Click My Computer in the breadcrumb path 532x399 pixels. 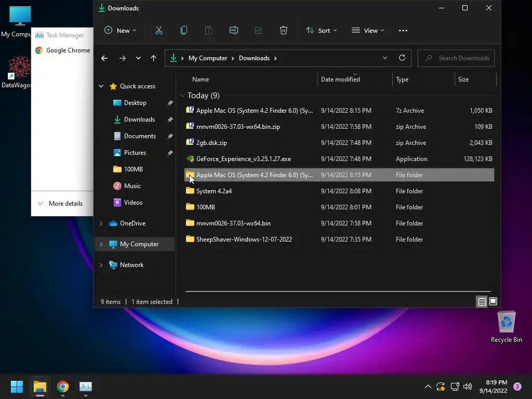[208, 58]
